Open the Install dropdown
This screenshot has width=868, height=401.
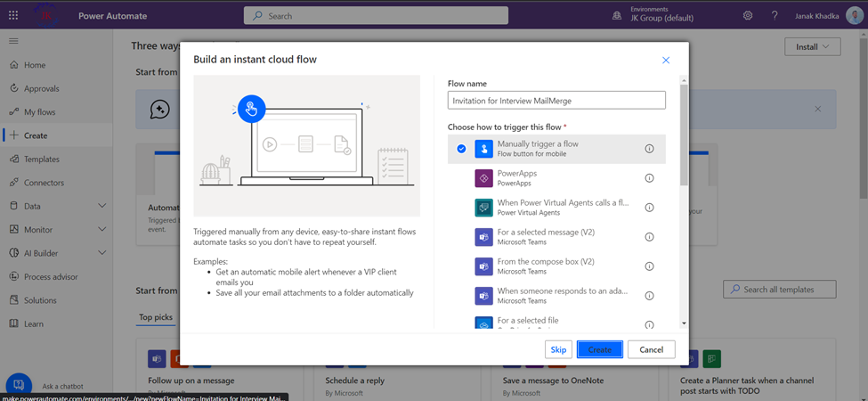tap(812, 46)
